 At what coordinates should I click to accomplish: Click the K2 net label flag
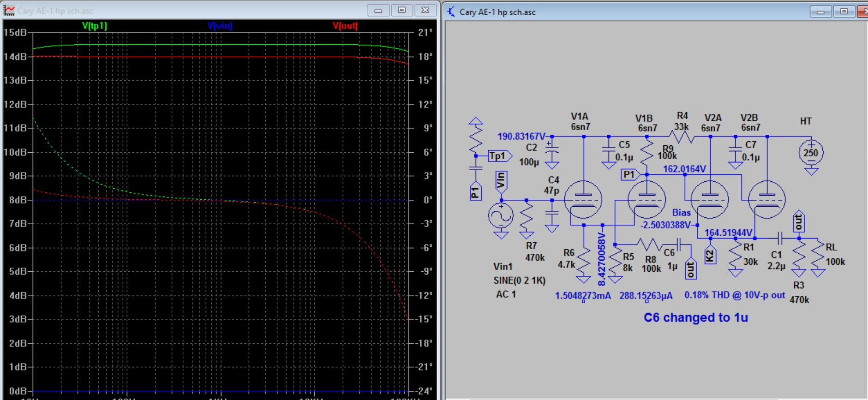click(x=710, y=255)
